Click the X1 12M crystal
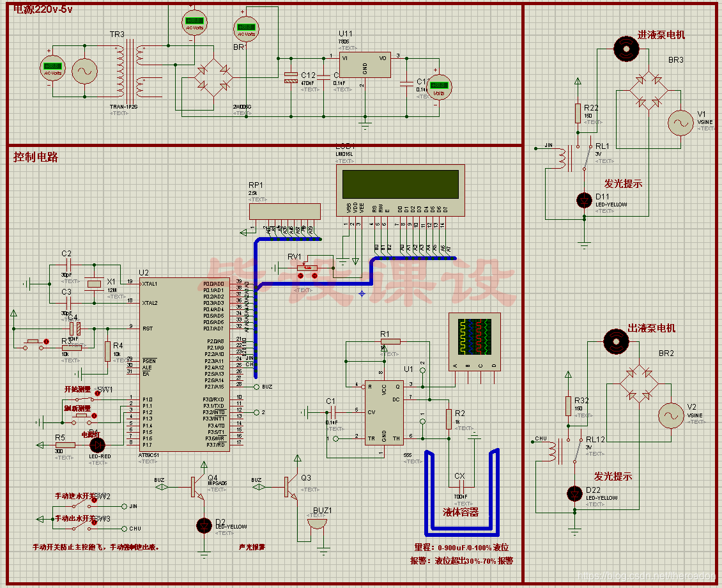This screenshot has height=588, width=722. (x=94, y=284)
